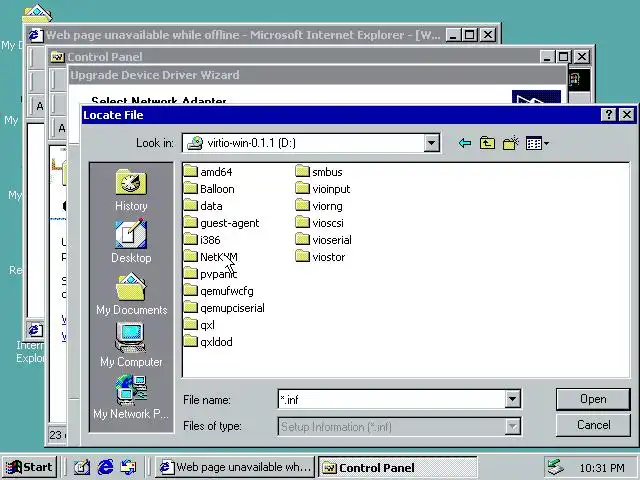640x480 pixels.
Task: Click the Cancel button
Action: (x=593, y=425)
